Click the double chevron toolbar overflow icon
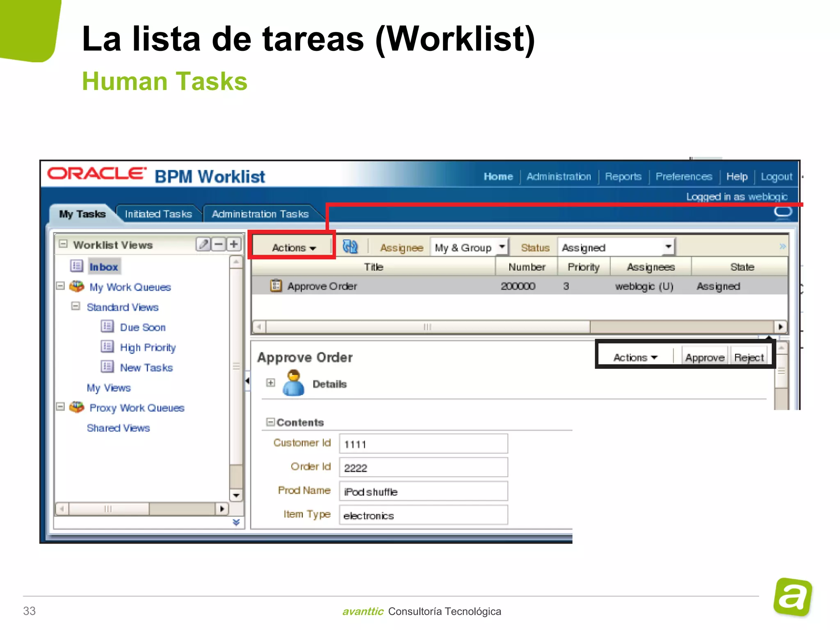The image size is (840, 630). pos(782,247)
